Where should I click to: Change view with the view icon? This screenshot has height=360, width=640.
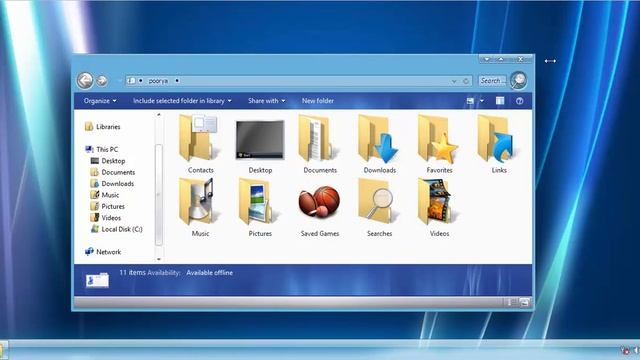pos(470,101)
